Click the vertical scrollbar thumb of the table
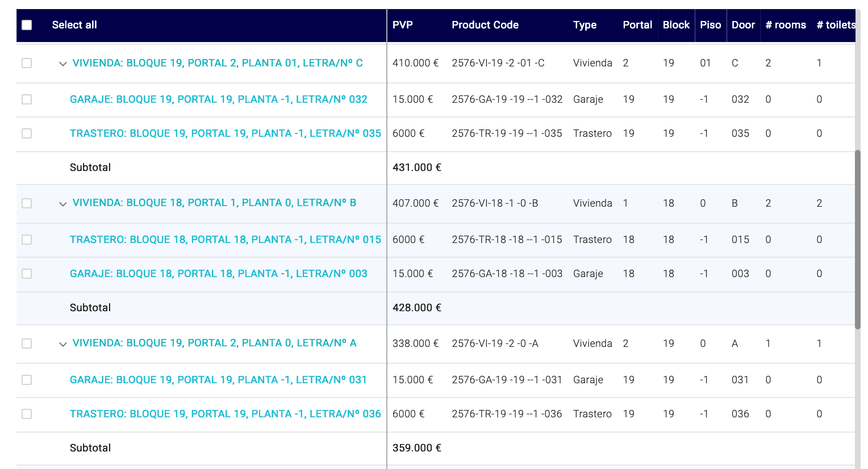The image size is (868, 469). tap(858, 240)
